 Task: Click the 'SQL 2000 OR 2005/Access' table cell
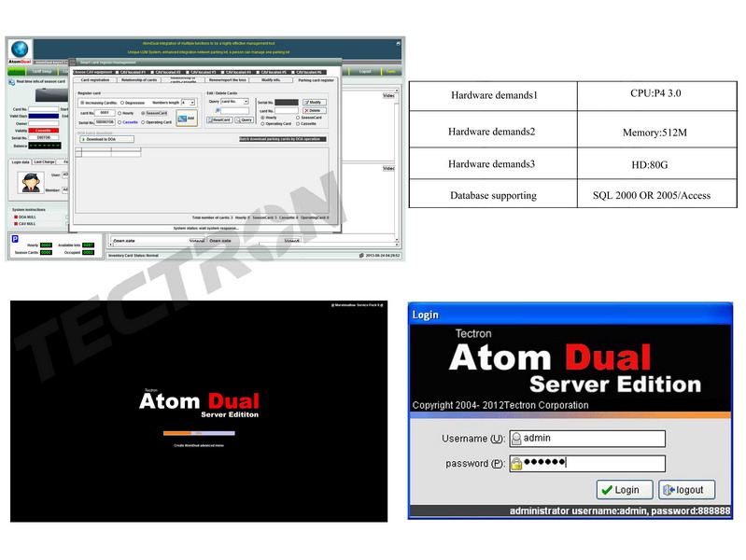(x=657, y=193)
